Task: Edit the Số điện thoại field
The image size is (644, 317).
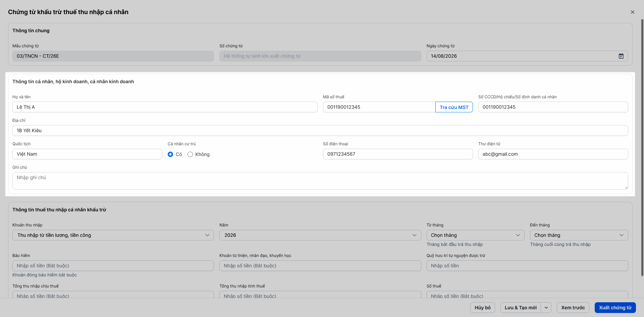Action: (398, 154)
